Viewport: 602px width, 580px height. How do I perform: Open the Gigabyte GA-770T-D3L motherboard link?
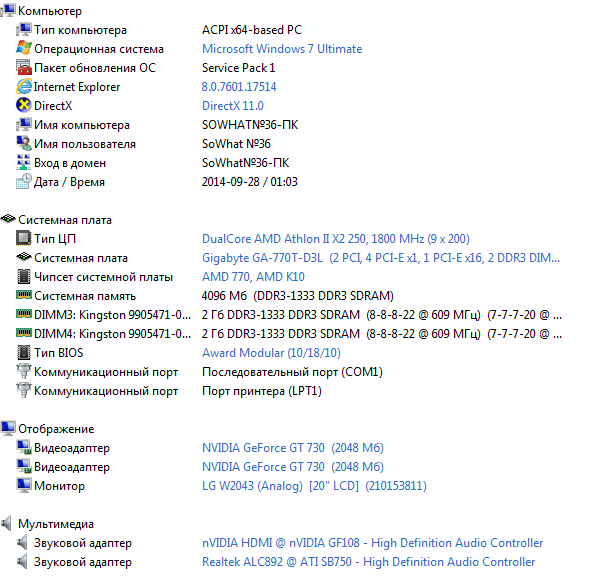tap(381, 258)
